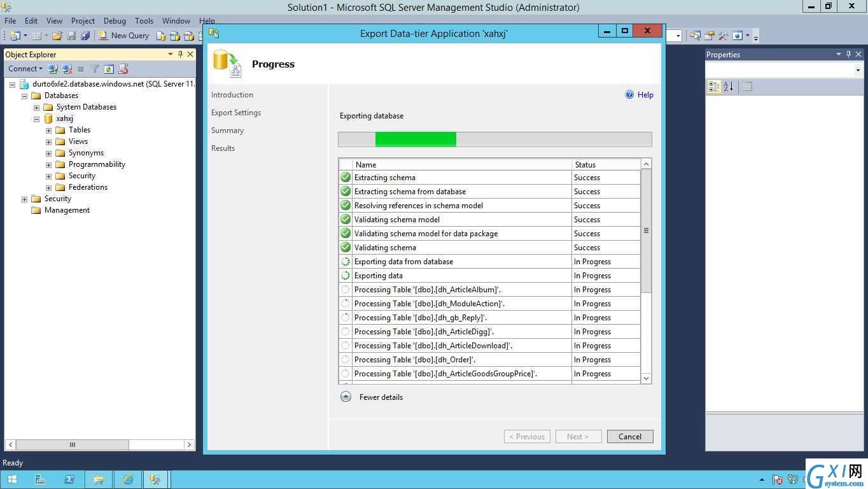The height and width of the screenshot is (489, 868).
Task: Click the New Project toolbar icon
Action: [15, 36]
